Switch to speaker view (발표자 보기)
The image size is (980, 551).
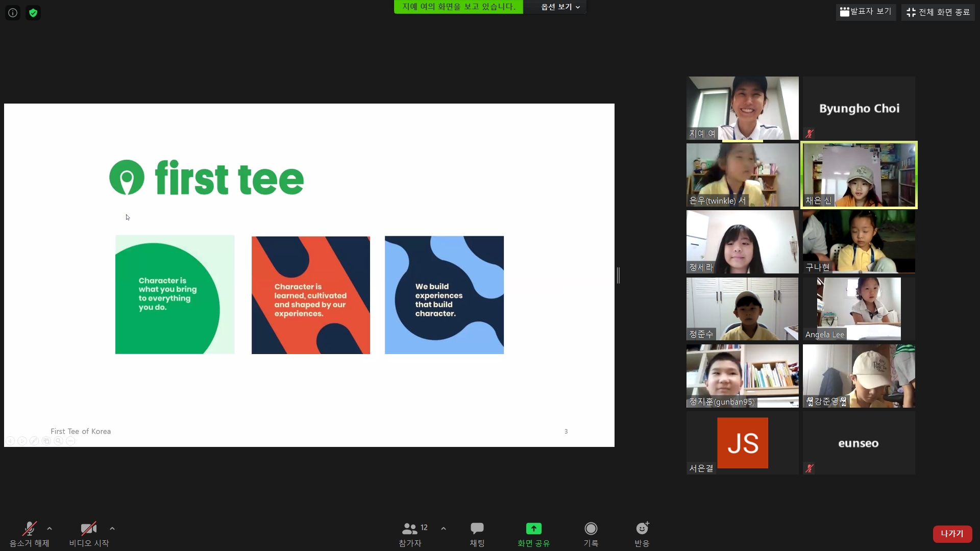pos(866,12)
